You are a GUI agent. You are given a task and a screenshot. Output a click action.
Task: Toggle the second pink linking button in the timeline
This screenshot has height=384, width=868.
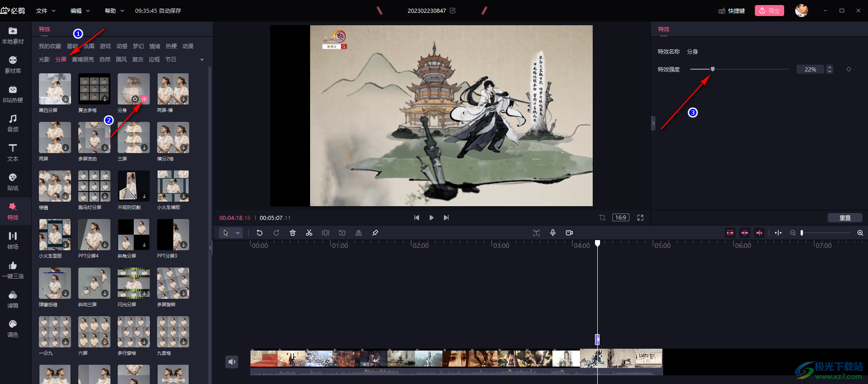[745, 233]
